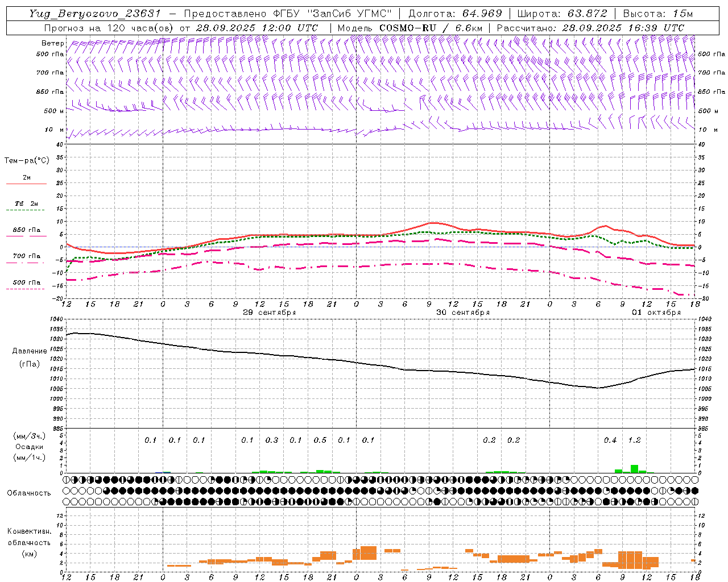
Task: Click the red 2м legend line
Action: click(x=26, y=184)
